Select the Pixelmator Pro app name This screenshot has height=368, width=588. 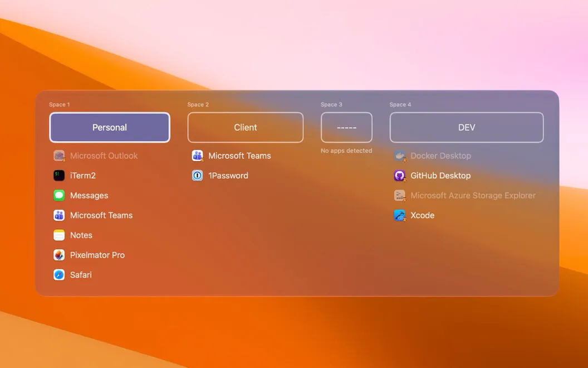pos(97,255)
